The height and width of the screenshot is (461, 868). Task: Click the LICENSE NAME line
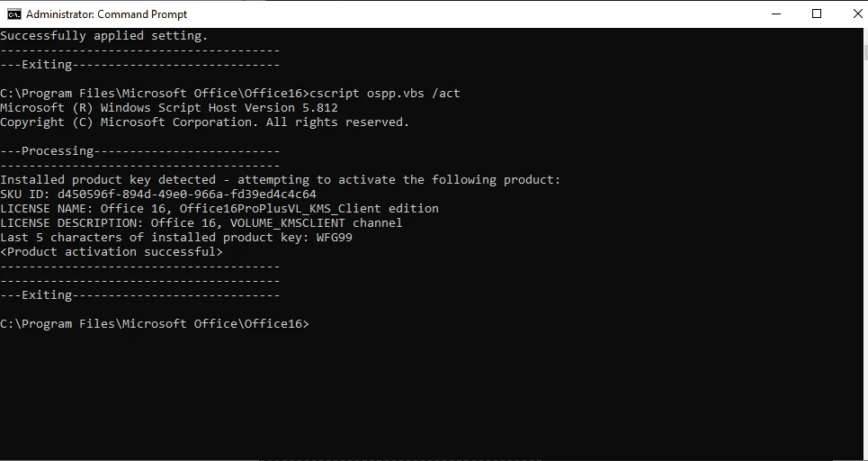click(219, 208)
